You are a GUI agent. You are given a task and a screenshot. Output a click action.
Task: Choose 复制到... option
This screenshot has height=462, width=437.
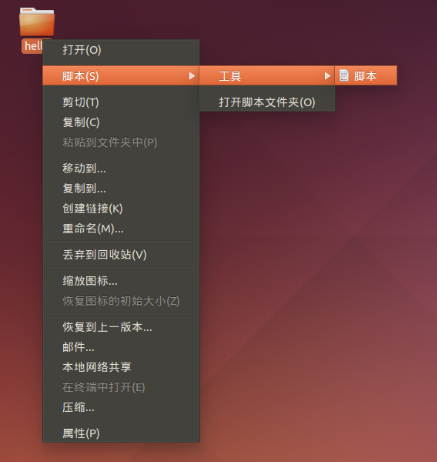pos(121,188)
